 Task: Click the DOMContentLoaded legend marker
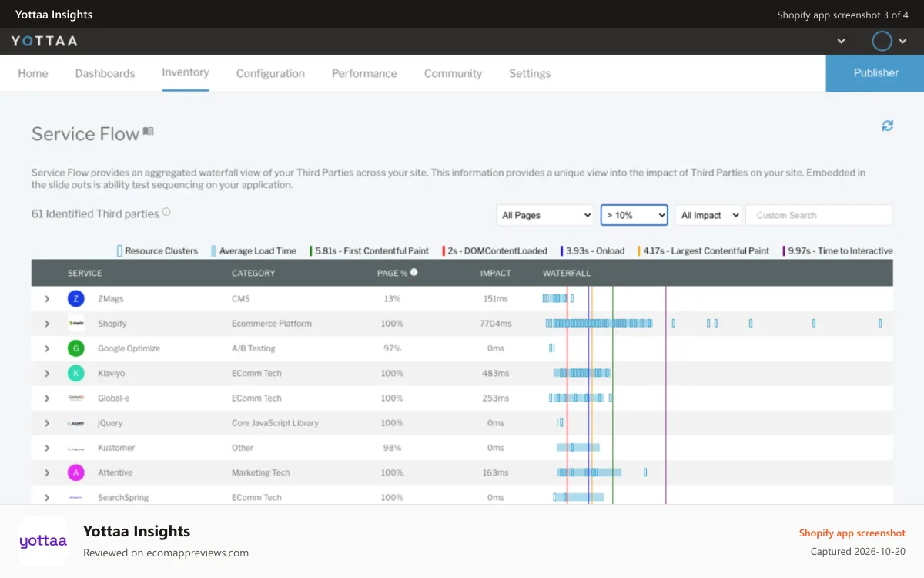[x=444, y=250]
